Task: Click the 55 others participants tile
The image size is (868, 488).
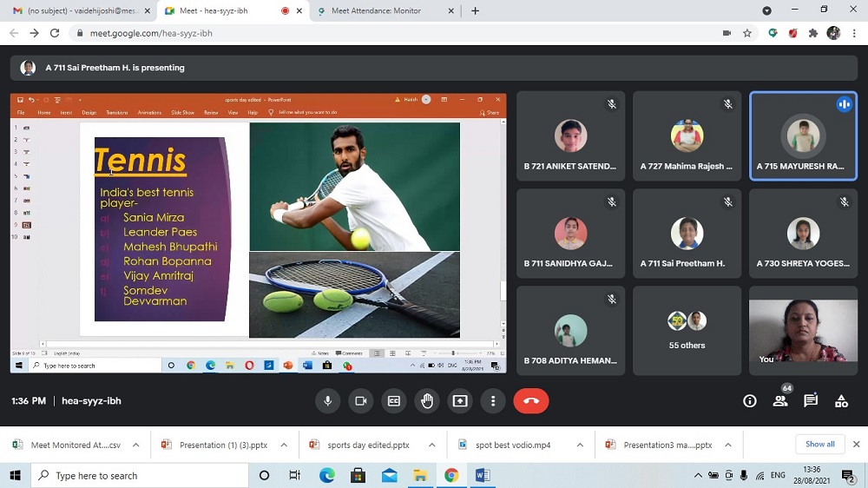Action: (687, 331)
